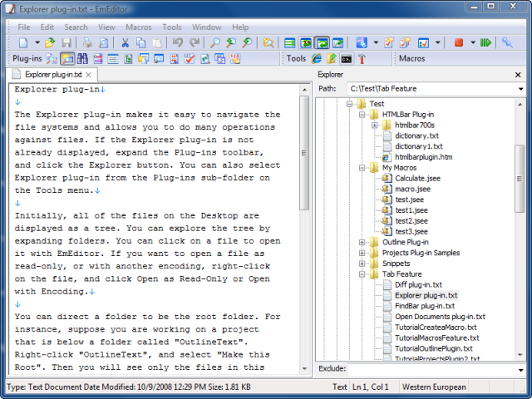Click Western European encoding in status bar
The width and height of the screenshot is (532, 399).
click(434, 387)
